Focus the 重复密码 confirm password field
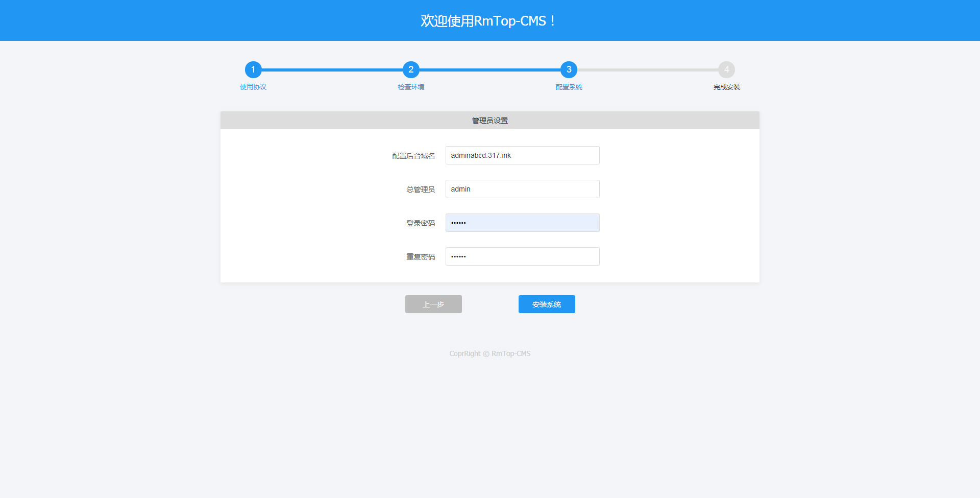The width and height of the screenshot is (980, 498). [522, 256]
